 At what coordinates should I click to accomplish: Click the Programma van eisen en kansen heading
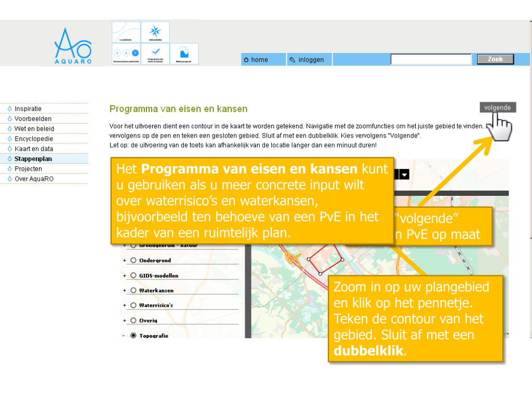click(x=179, y=109)
